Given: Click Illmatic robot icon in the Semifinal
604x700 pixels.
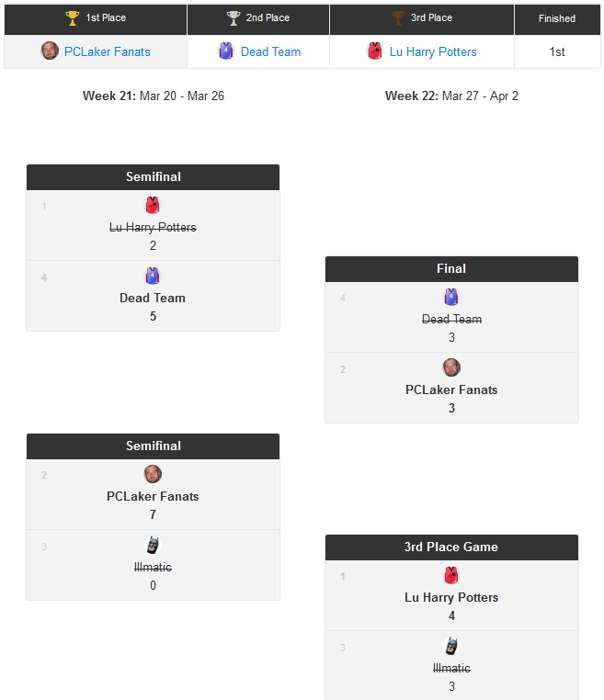Looking at the screenshot, I should tap(153, 546).
